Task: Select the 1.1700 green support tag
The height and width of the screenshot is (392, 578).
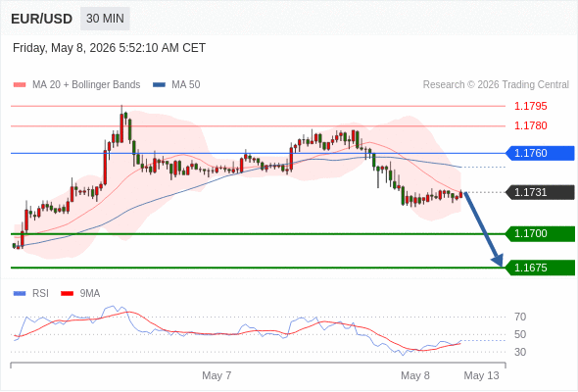Action: pyautogui.click(x=540, y=233)
